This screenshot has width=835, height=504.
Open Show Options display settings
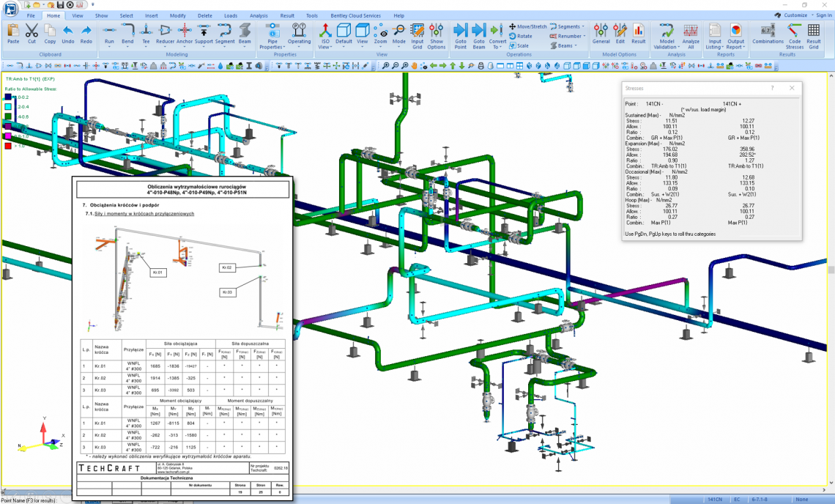click(x=437, y=33)
